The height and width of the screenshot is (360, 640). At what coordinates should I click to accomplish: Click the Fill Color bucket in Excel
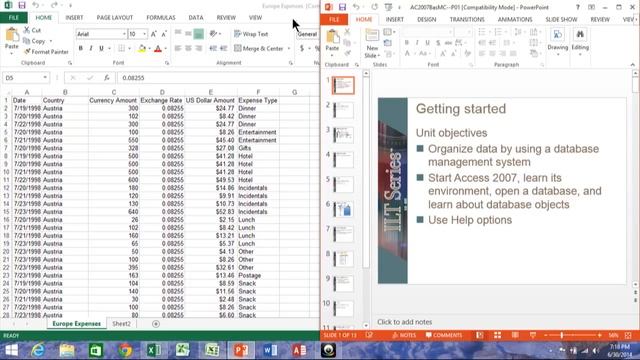tap(142, 49)
